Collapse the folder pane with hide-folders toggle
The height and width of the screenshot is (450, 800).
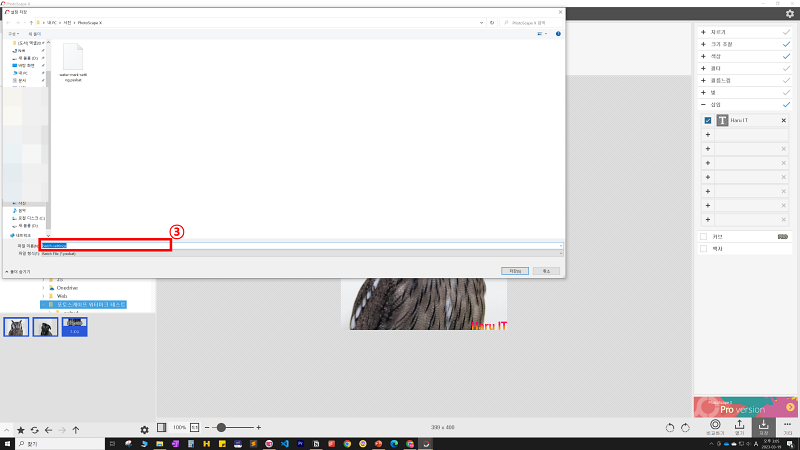pos(18,272)
